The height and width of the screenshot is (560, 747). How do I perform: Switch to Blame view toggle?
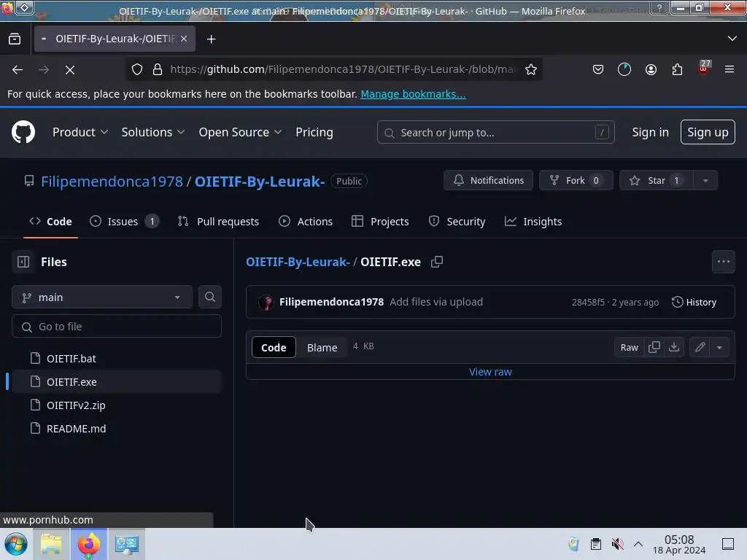point(322,347)
